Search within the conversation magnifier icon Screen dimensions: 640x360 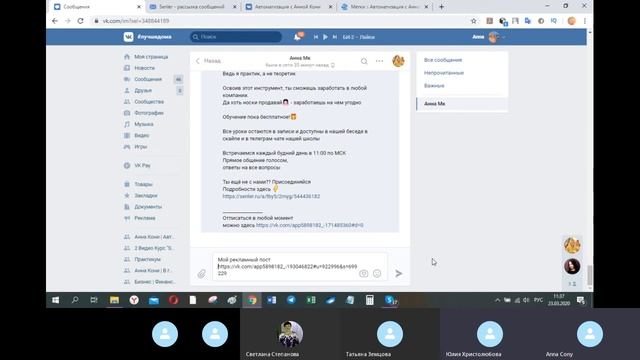pyautogui.click(x=364, y=61)
